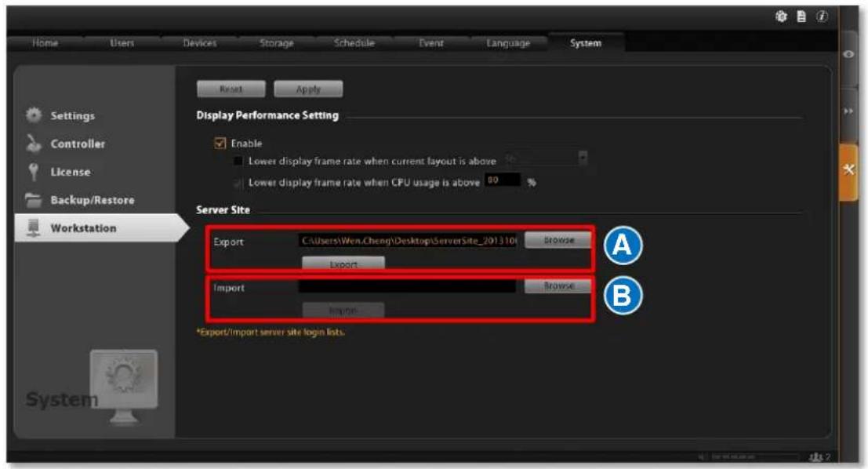This screenshot has height=469, width=868.
Task: Click the status bar search field
Action: pos(754,456)
